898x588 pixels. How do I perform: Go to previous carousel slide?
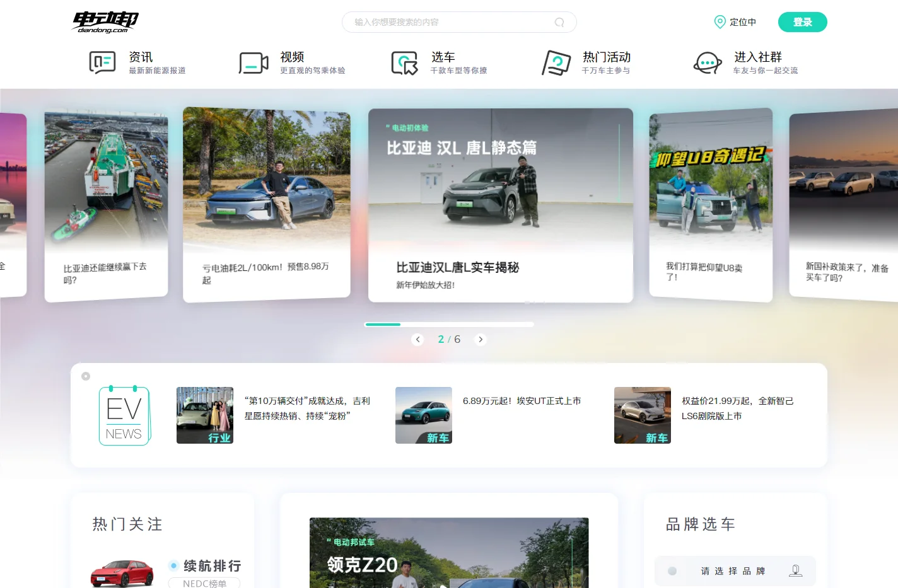[x=417, y=339]
